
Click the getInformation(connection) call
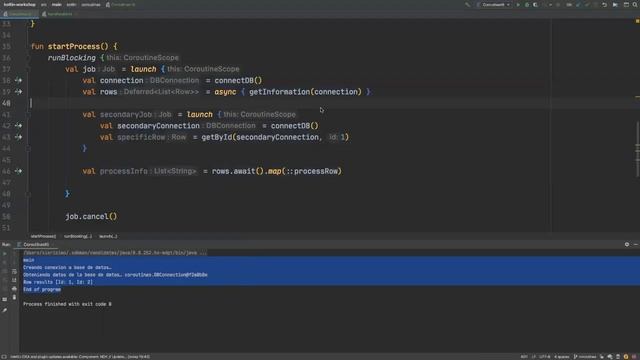305,92
